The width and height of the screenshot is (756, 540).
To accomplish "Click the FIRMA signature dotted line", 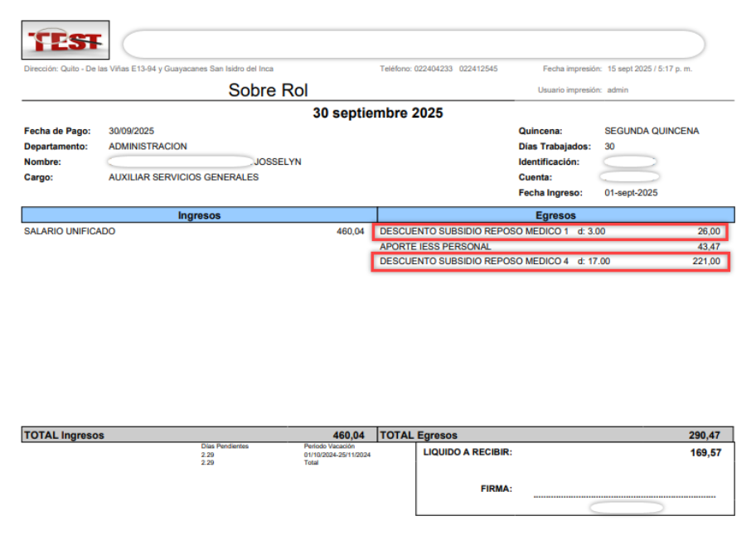I will [x=625, y=497].
